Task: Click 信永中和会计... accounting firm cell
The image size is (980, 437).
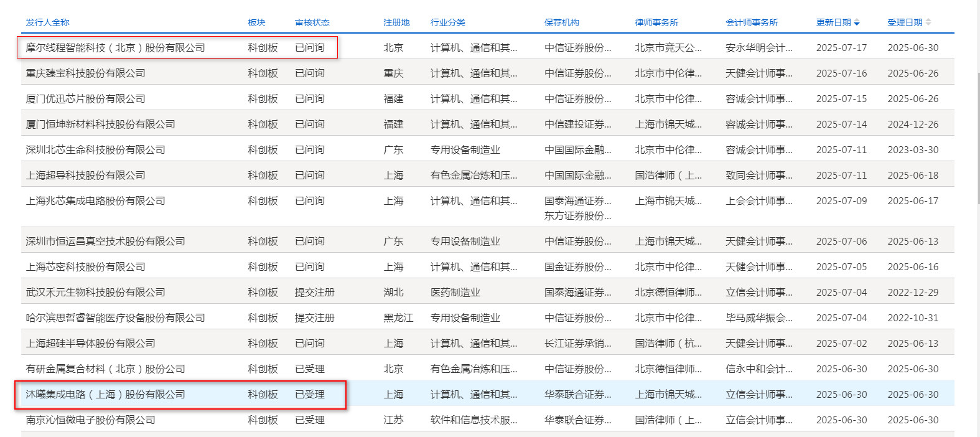Action: [759, 369]
